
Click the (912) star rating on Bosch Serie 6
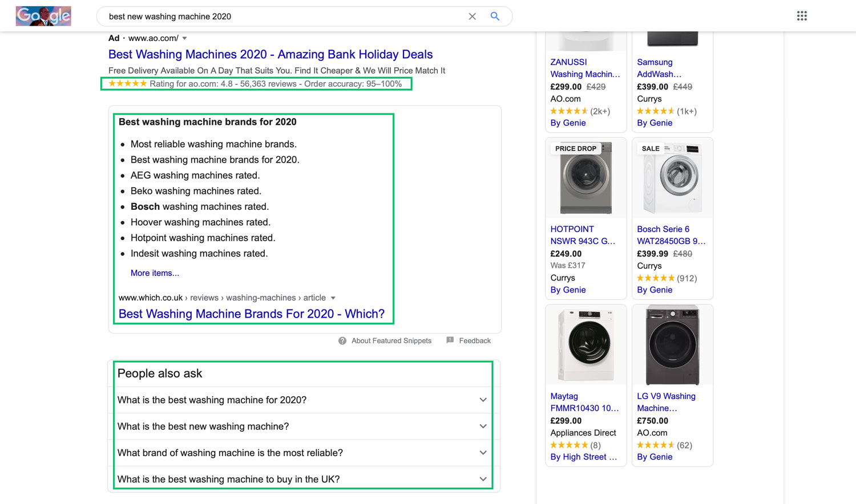click(667, 278)
